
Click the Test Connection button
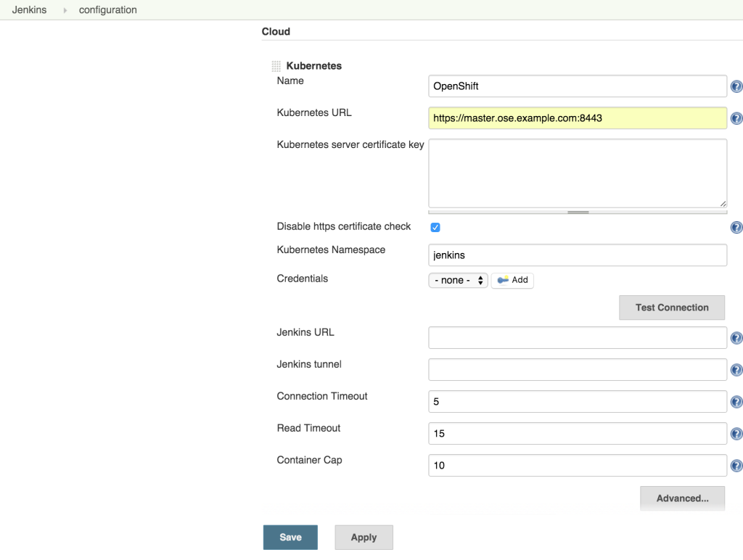671,307
